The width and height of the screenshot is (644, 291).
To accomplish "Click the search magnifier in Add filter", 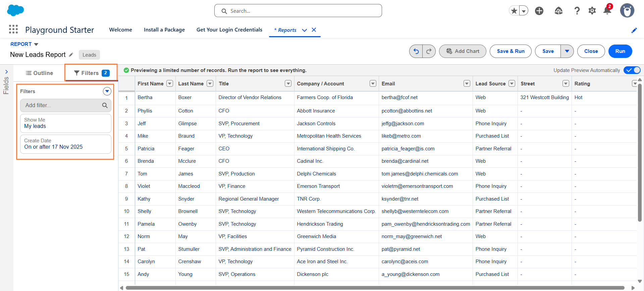I will click(x=105, y=105).
